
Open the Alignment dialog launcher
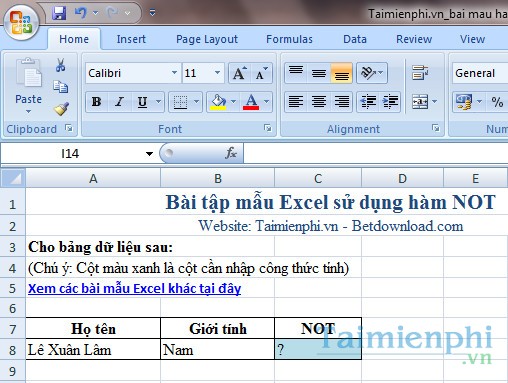tap(436, 128)
